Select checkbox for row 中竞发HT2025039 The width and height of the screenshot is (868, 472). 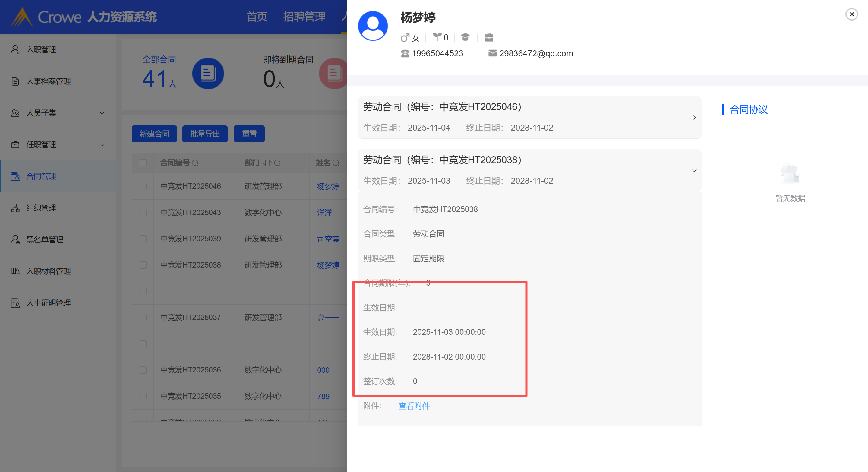(143, 239)
